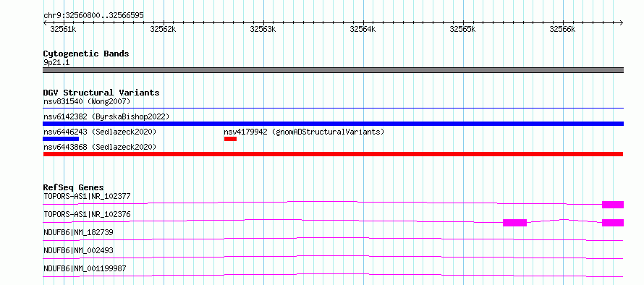Open the nsv6446243 (Sedlazeck2020) label
The width and height of the screenshot is (644, 285).
100,132
